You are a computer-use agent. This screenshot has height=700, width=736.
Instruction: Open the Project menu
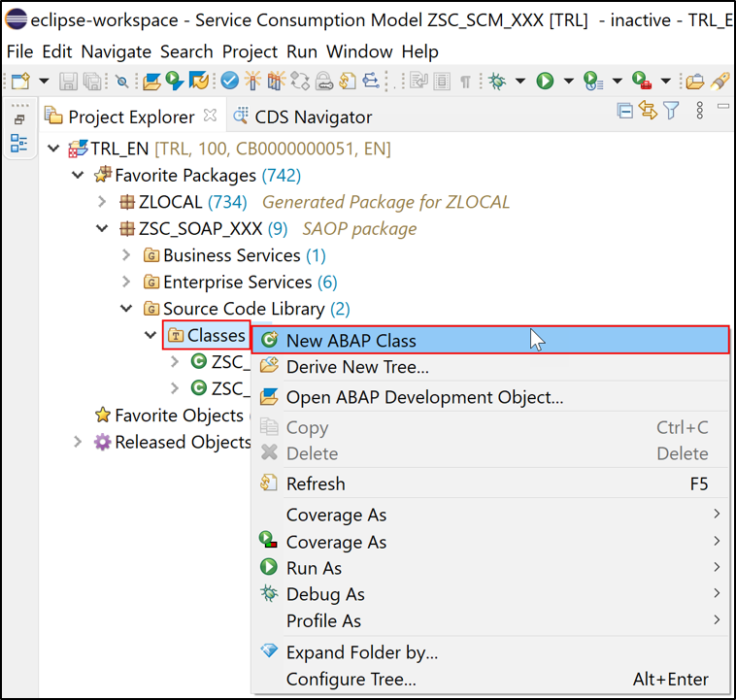(x=250, y=51)
